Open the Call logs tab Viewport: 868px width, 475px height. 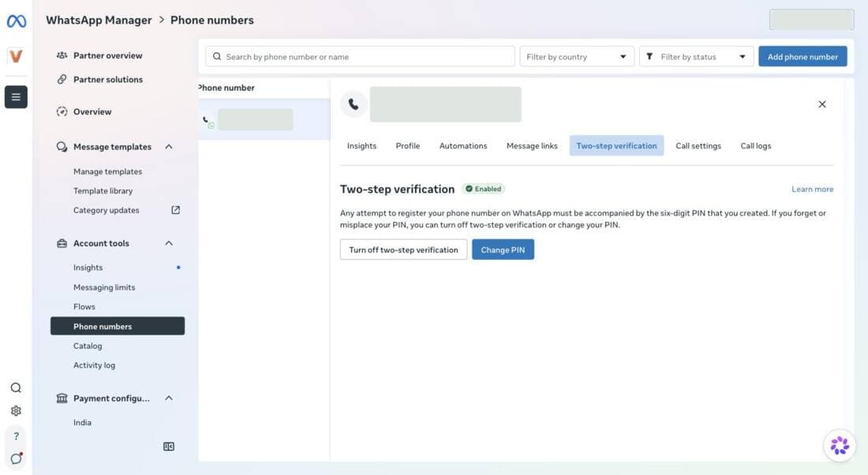[x=756, y=146]
